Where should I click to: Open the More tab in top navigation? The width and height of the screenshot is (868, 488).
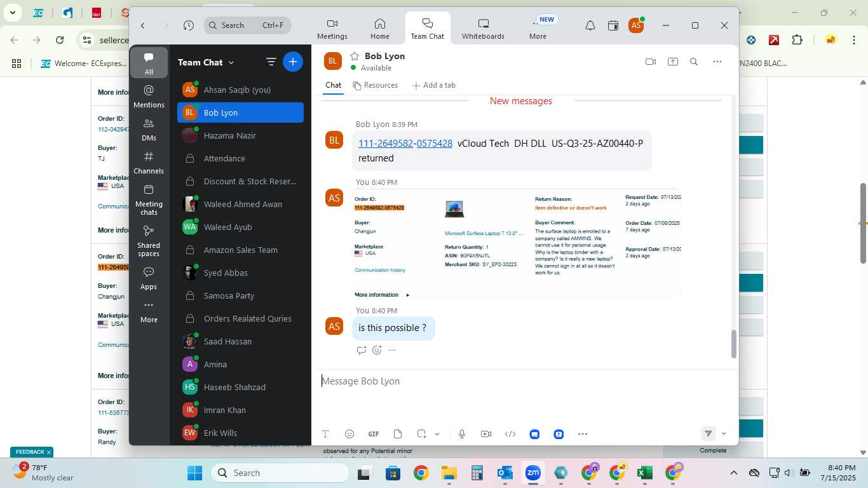coord(538,29)
